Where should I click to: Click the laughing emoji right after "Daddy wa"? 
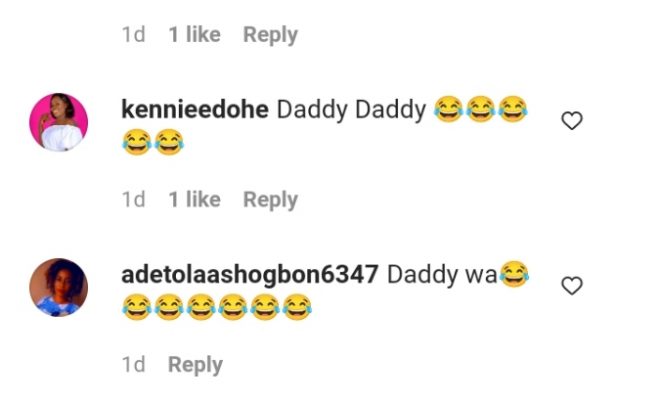pyautogui.click(x=514, y=274)
